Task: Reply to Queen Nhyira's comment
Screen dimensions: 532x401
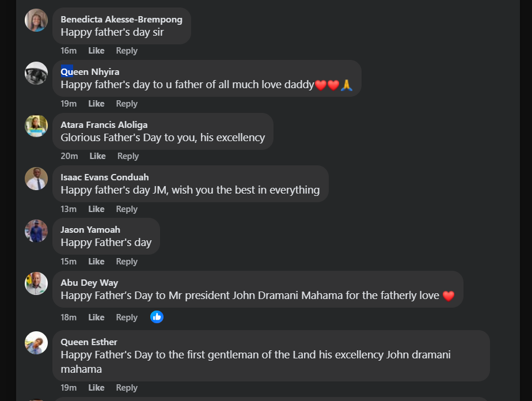Action: coord(127,104)
